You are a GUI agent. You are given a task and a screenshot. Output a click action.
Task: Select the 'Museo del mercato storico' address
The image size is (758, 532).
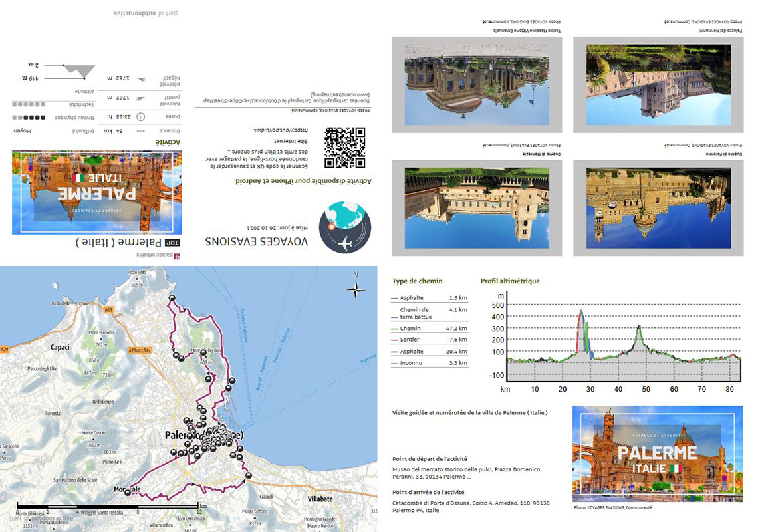pyautogui.click(x=466, y=473)
